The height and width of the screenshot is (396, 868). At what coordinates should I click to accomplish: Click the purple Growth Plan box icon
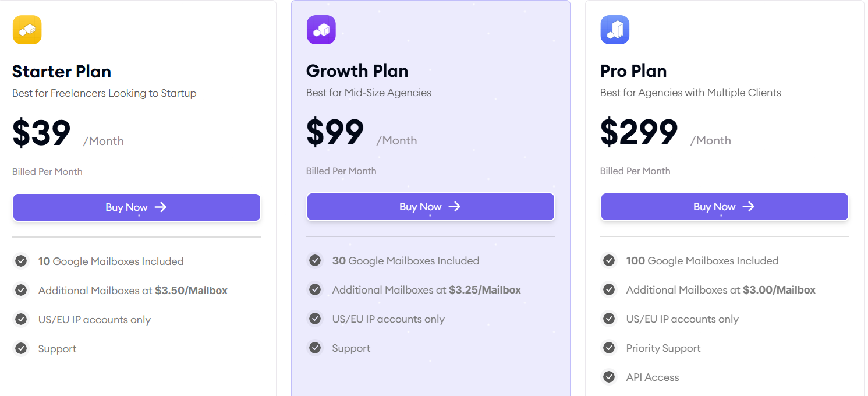click(x=321, y=30)
